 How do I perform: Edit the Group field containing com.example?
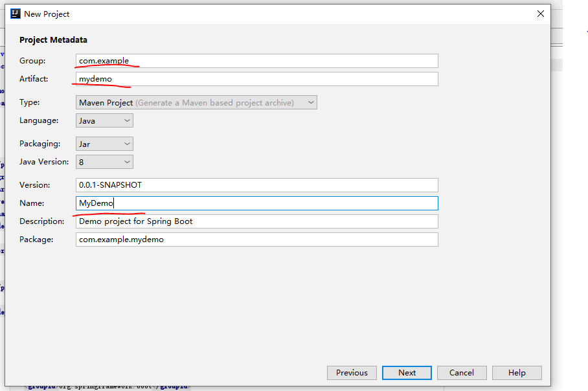(x=257, y=61)
